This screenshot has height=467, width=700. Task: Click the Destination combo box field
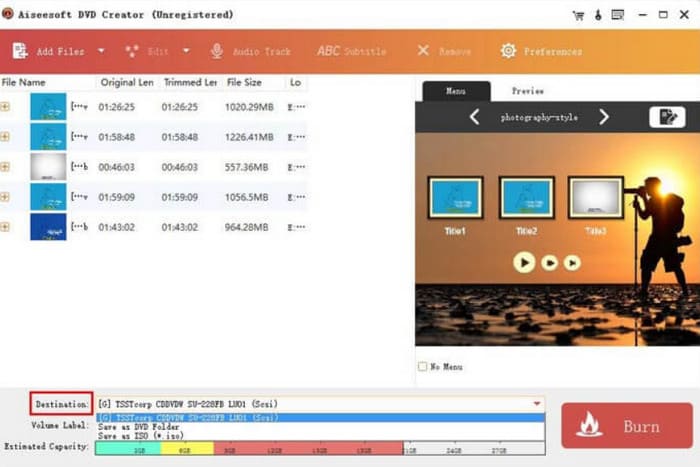tap(321, 404)
